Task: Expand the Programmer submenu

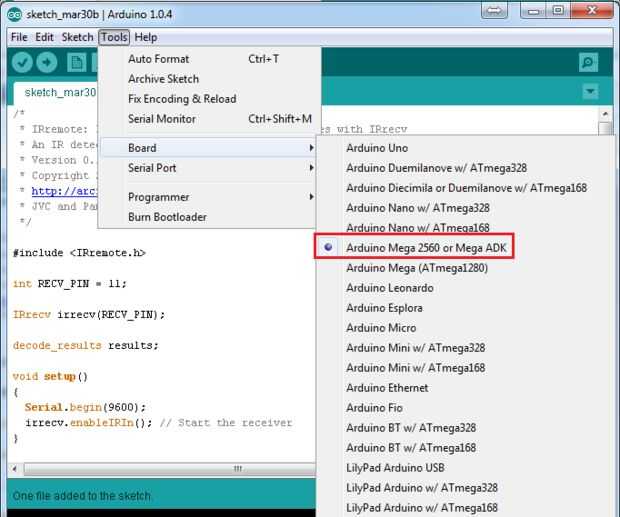Action: pyautogui.click(x=208, y=197)
